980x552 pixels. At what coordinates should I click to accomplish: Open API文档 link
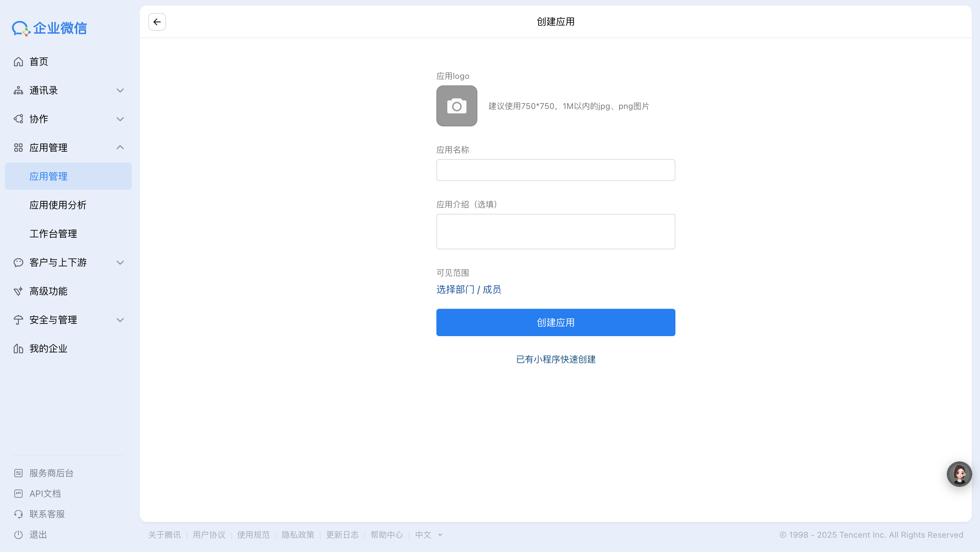point(45,494)
